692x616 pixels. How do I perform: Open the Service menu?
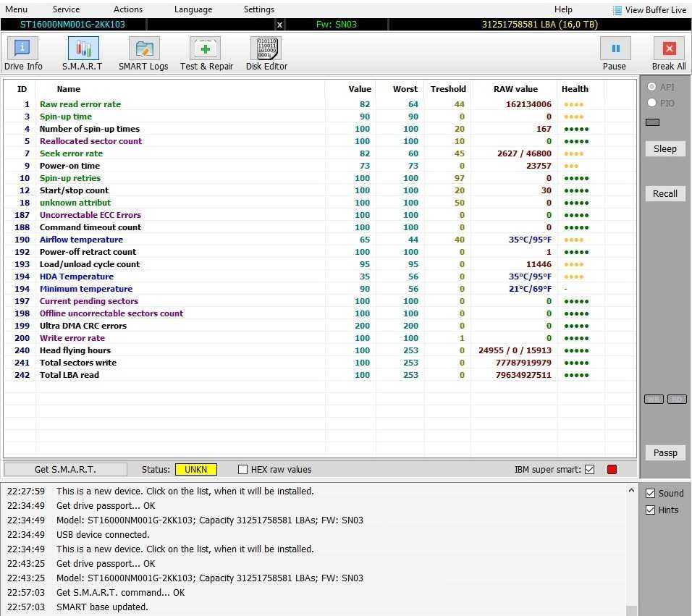pos(66,9)
